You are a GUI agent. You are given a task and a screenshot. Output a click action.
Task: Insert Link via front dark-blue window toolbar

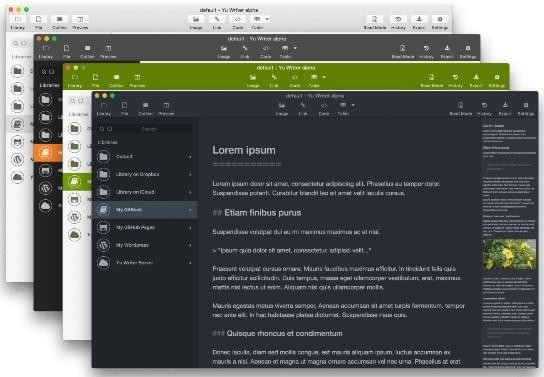click(x=303, y=105)
